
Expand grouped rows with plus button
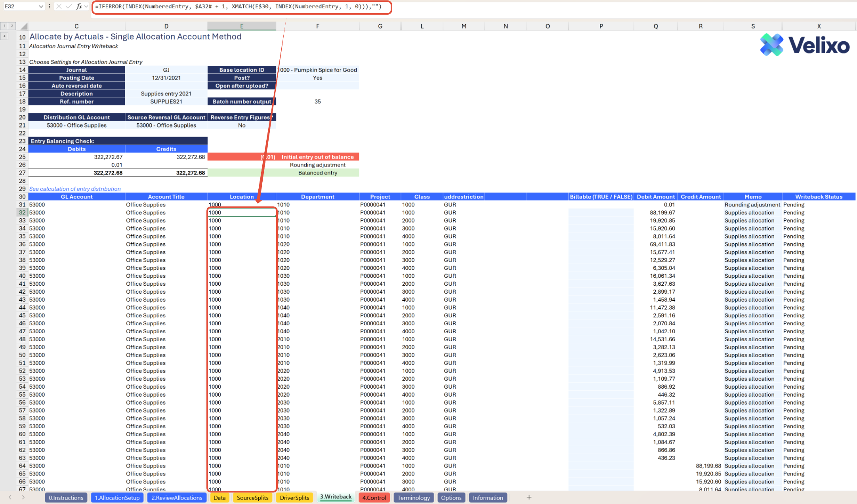point(4,36)
